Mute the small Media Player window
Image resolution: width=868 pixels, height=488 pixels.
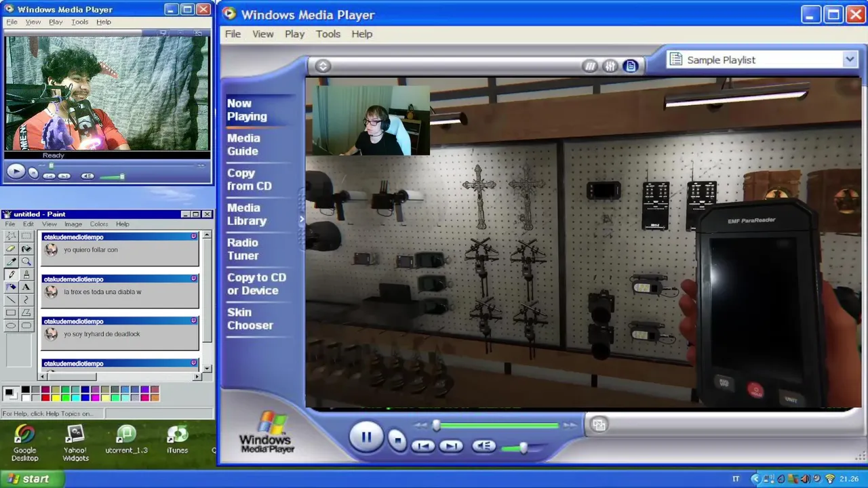tap(87, 176)
